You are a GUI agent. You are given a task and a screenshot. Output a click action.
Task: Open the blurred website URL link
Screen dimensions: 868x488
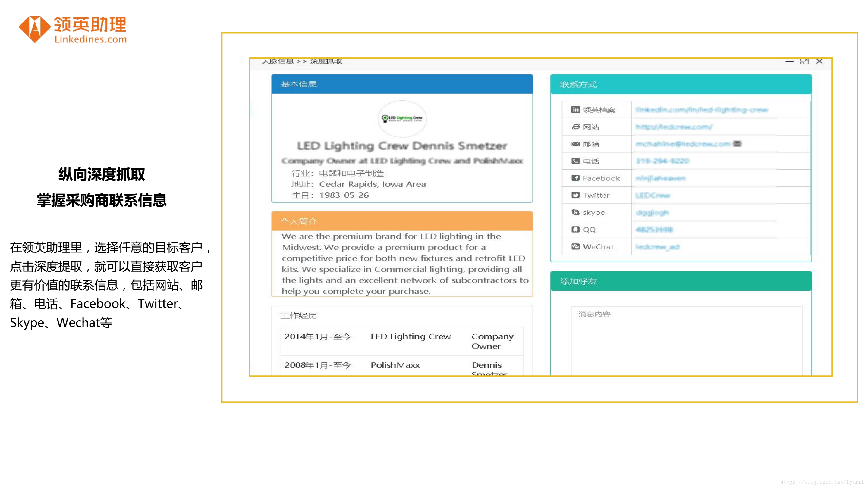674,127
